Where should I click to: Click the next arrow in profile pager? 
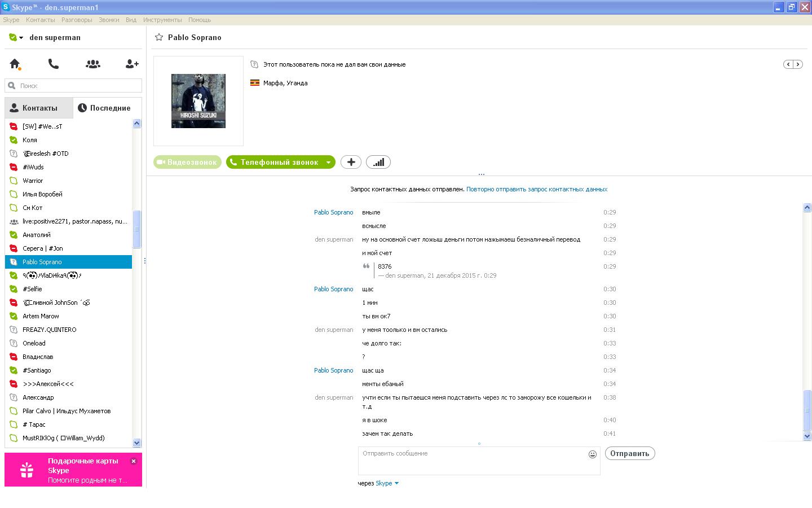pos(798,64)
